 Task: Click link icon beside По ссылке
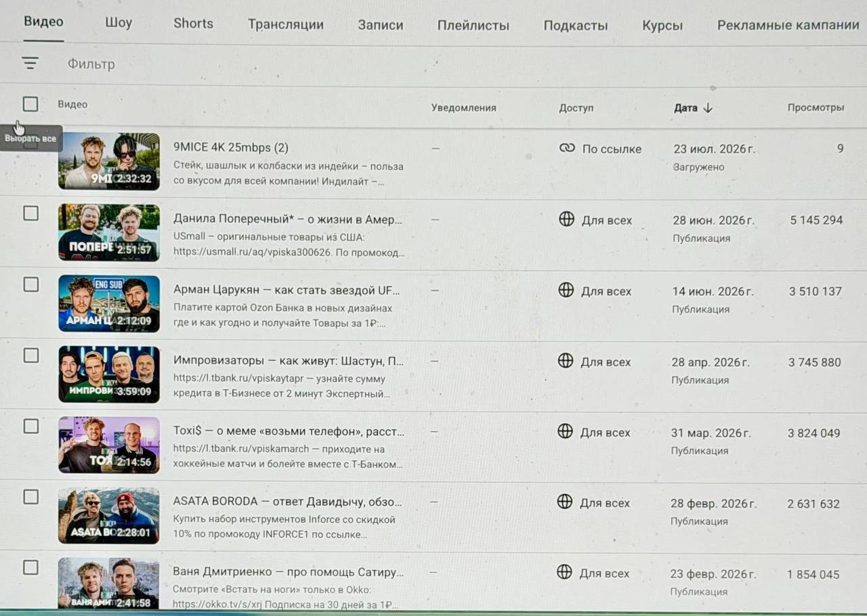coord(567,148)
